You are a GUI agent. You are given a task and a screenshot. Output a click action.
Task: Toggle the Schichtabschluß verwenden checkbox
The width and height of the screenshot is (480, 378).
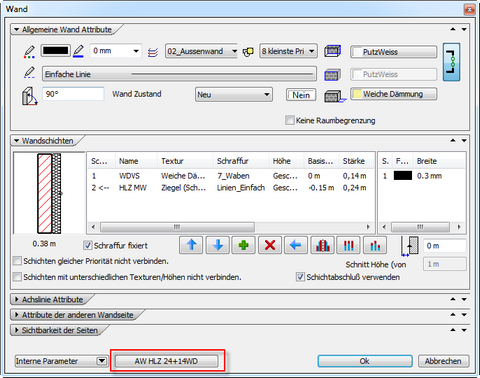click(300, 277)
